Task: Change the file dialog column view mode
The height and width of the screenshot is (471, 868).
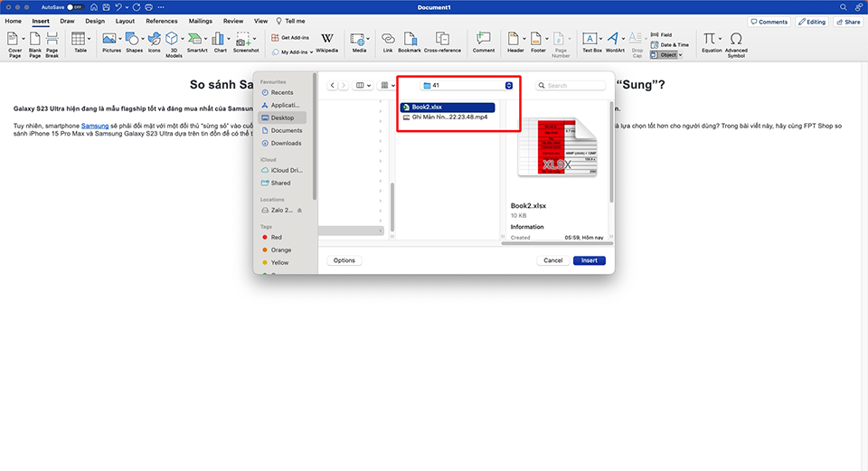Action: pos(363,85)
